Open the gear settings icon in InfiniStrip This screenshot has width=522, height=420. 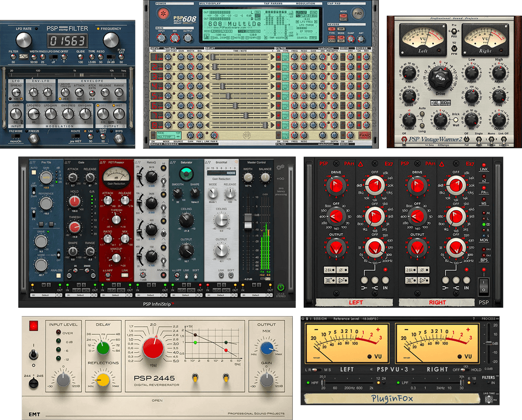[x=280, y=167]
